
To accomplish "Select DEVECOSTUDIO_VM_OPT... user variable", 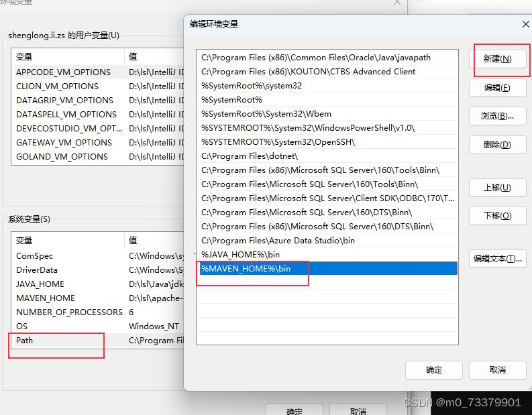I will [98, 129].
